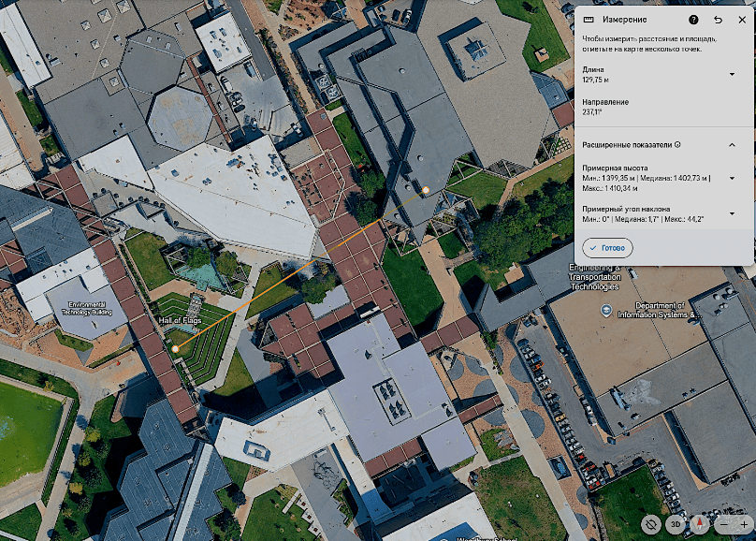This screenshot has height=541, width=756.
Task: Close the Измерение panel
Action: click(x=741, y=19)
